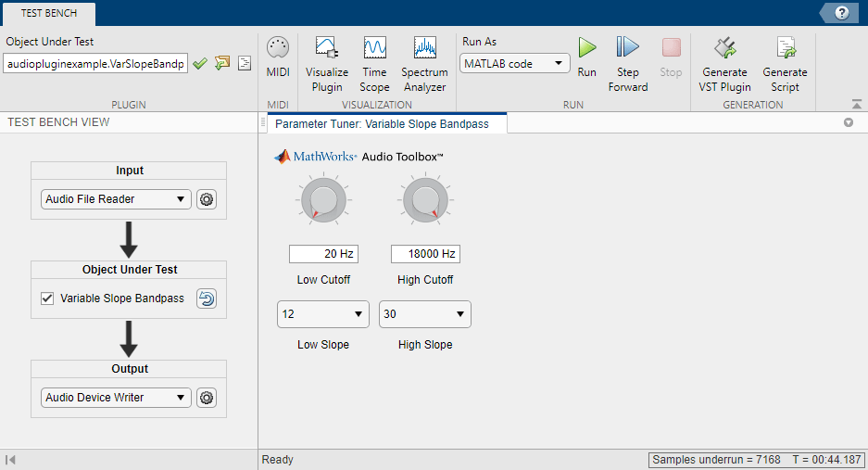This screenshot has height=470, width=868.
Task: Select the TEST BENCH tab
Action: click(49, 13)
